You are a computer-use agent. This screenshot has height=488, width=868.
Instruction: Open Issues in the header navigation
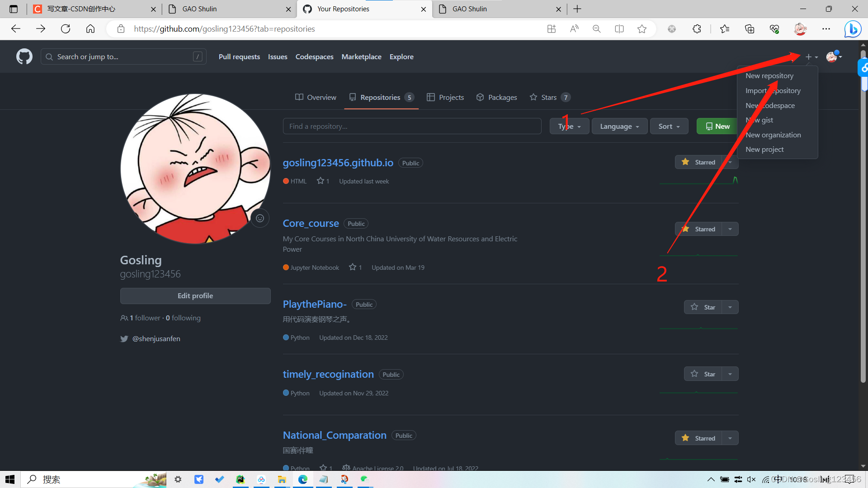pyautogui.click(x=278, y=56)
